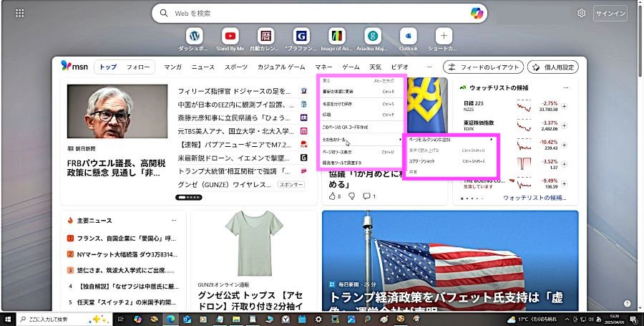Open the マンガ tab
Image resolution: width=644 pixels, height=326 pixels.
[x=173, y=67]
